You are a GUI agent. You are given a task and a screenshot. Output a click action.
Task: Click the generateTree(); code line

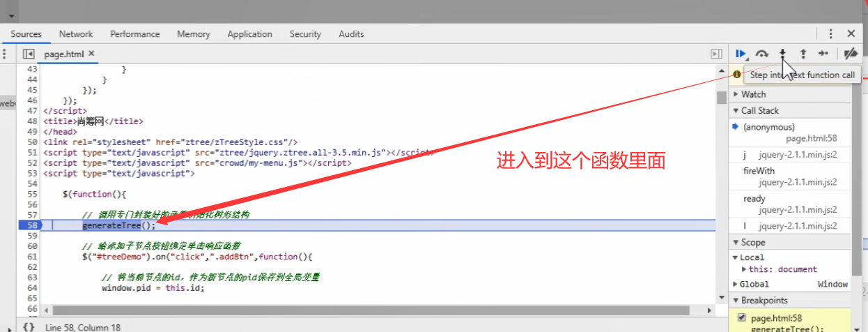coord(119,225)
